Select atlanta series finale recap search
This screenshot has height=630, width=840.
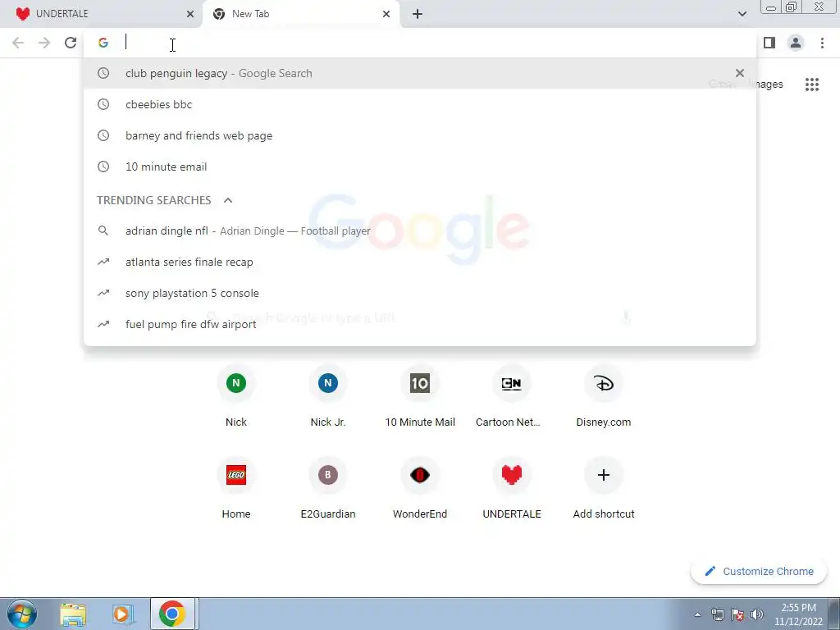click(419, 262)
